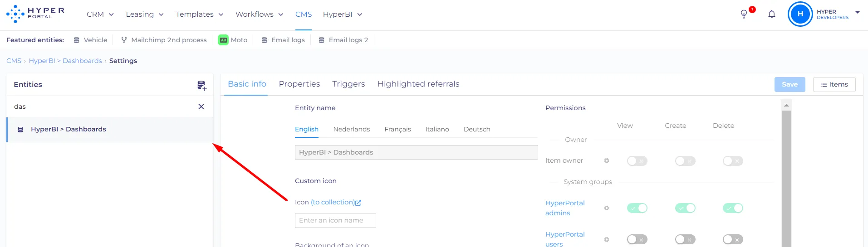Expand the HyperBI menu
The height and width of the screenshot is (247, 868).
[343, 15]
